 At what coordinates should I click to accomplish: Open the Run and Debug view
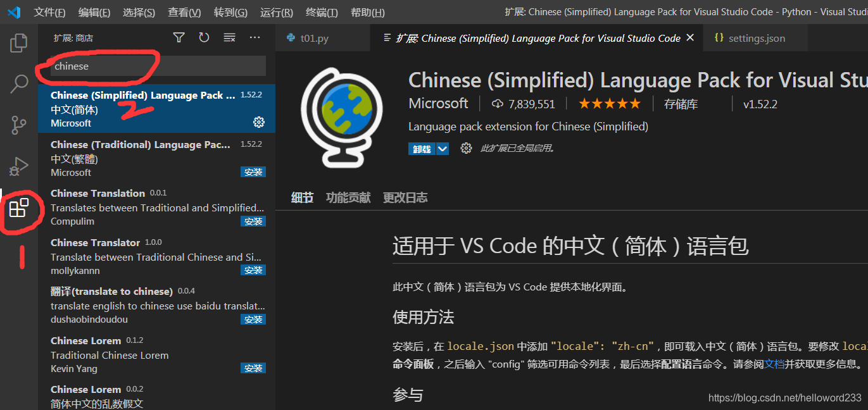pos(19,166)
